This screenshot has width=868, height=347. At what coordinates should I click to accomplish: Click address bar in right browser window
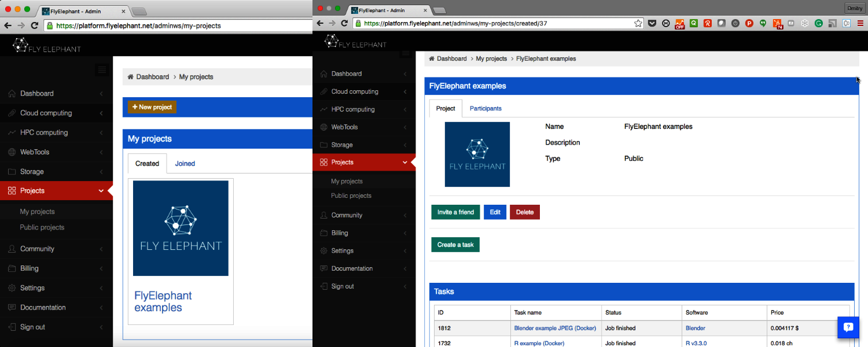coord(498,24)
